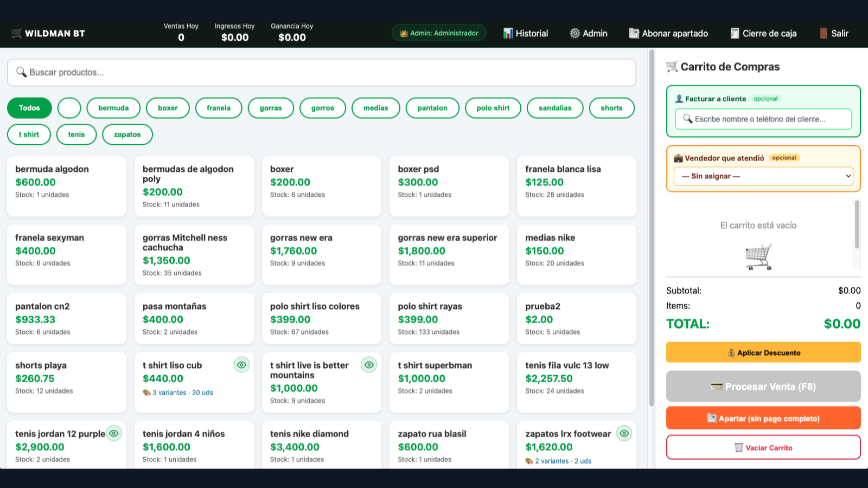Add t shirt superbman product card

[x=449, y=382]
